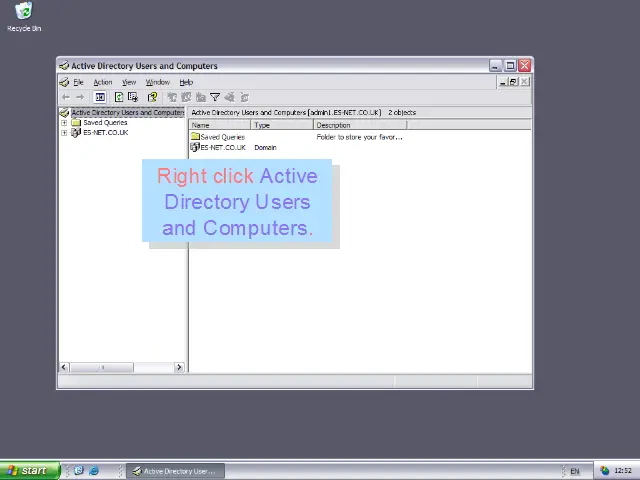
Task: Click the Add to Group toolbar icon
Action: 244,97
